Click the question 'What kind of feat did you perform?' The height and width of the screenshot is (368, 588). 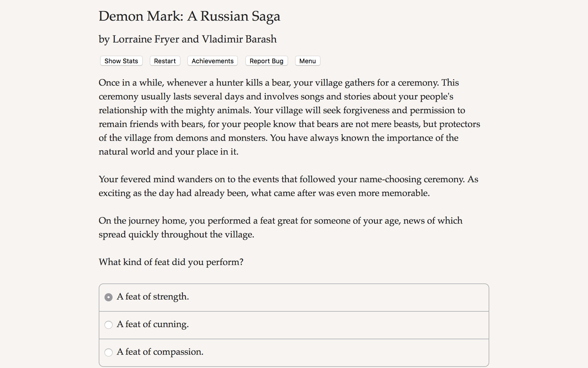(x=171, y=262)
